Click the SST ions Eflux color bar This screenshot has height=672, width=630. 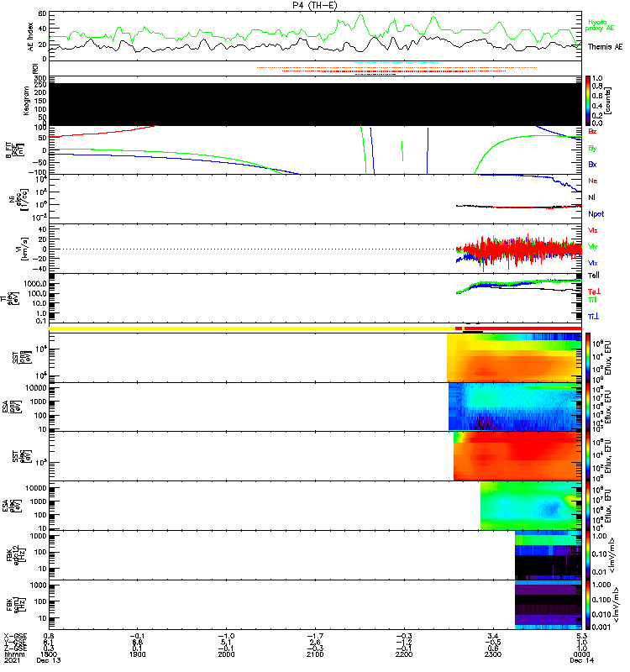588,358
